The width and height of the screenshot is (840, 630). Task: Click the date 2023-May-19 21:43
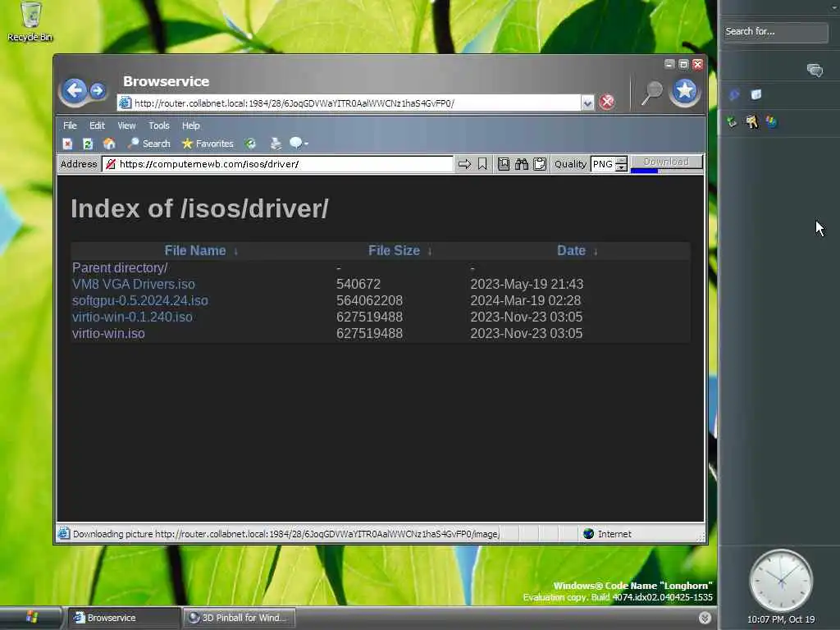point(527,284)
